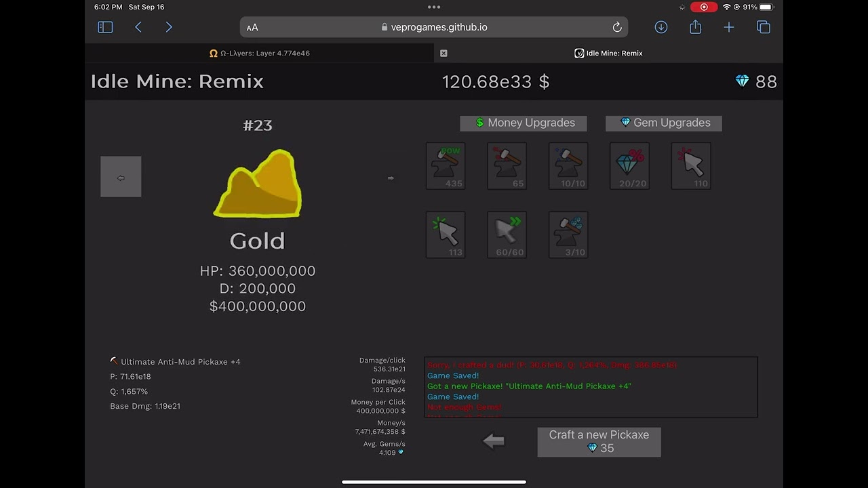The height and width of the screenshot is (488, 868).
Task: Open the AA reader options menu
Action: pos(252,28)
